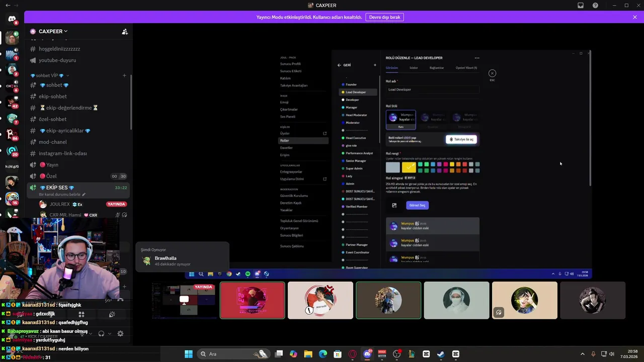Disable streamer mode via Devre dışı bırak
The width and height of the screenshot is (644, 362).
[x=385, y=17]
